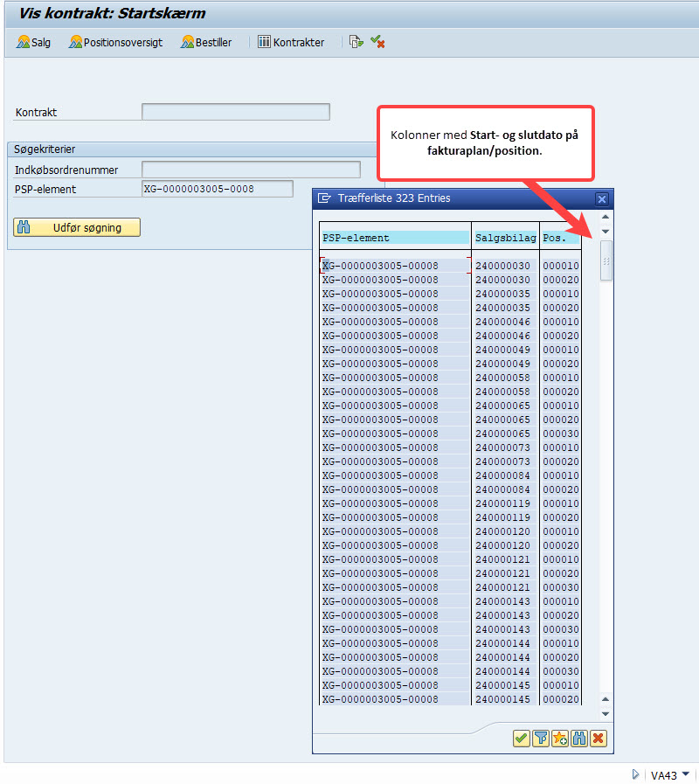Confirm selection with green checkmark icon
The height and width of the screenshot is (784, 699).
point(521,739)
